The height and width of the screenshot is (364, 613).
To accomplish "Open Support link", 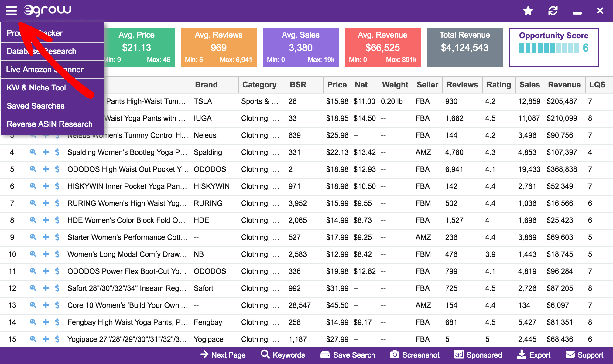I will point(584,355).
